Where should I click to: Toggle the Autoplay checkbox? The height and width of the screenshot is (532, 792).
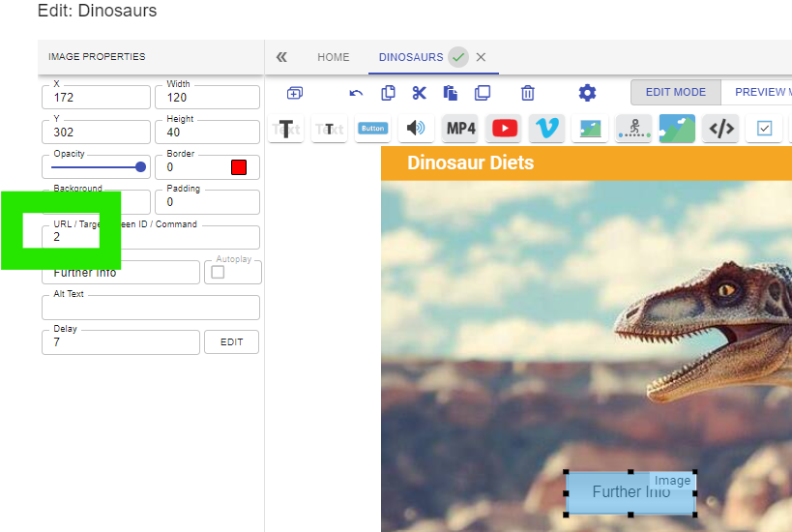click(x=218, y=273)
